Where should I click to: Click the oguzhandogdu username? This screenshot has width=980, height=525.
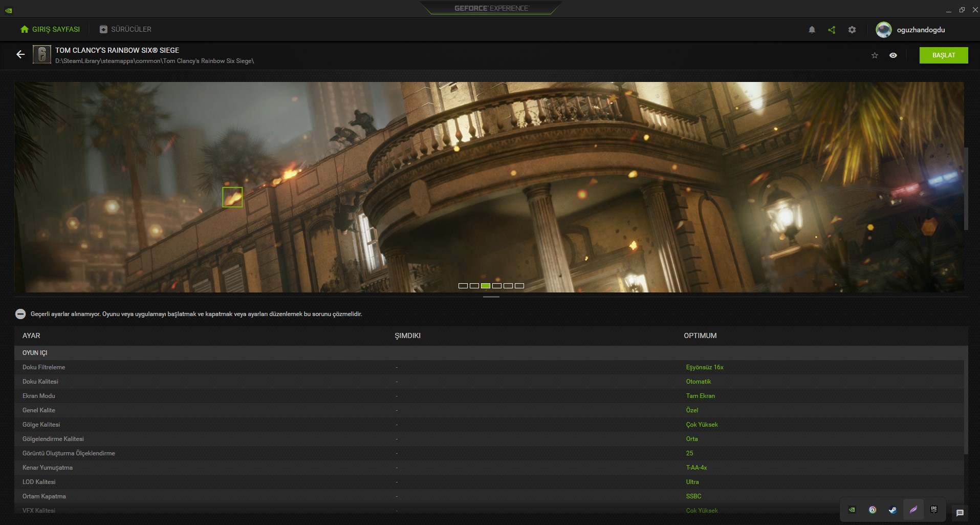(921, 30)
